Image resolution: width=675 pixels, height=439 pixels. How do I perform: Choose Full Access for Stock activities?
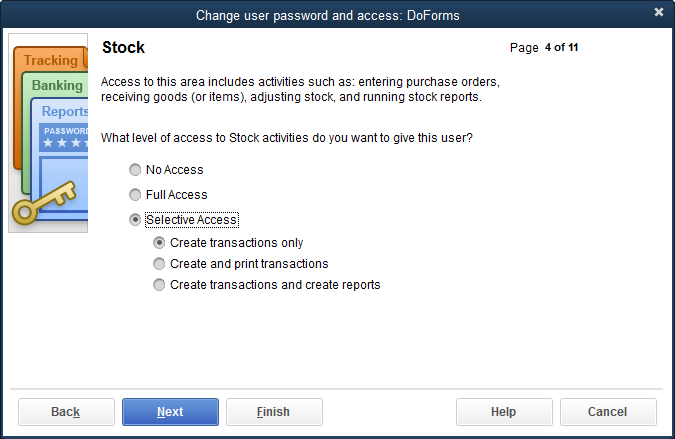tap(136, 195)
